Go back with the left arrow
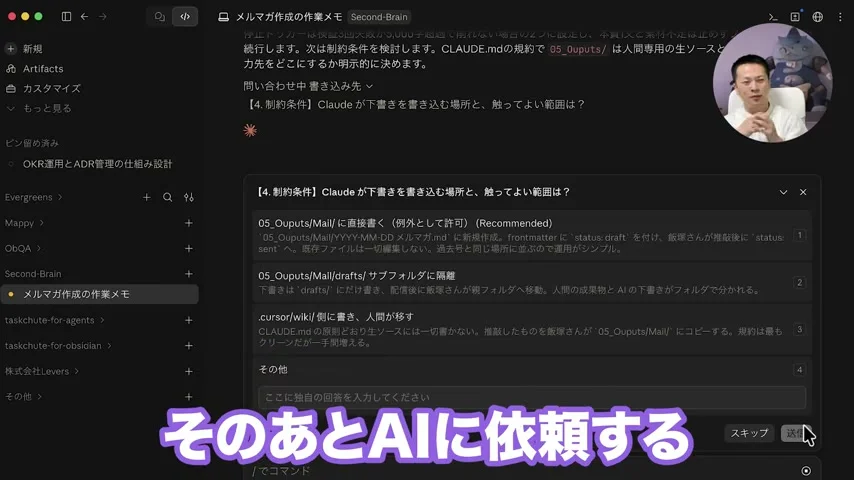This screenshot has height=480, width=854. (84, 17)
